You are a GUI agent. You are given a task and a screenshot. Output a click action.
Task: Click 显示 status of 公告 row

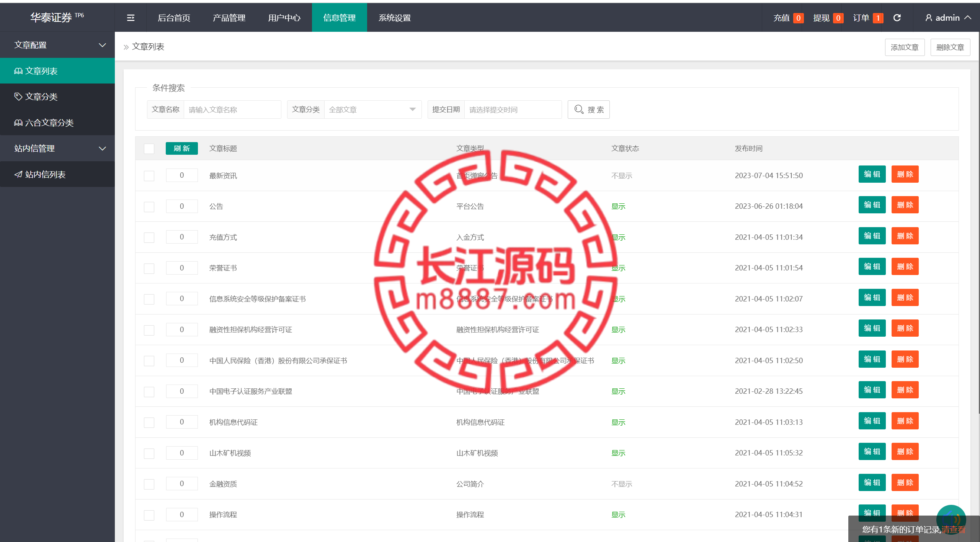click(618, 207)
